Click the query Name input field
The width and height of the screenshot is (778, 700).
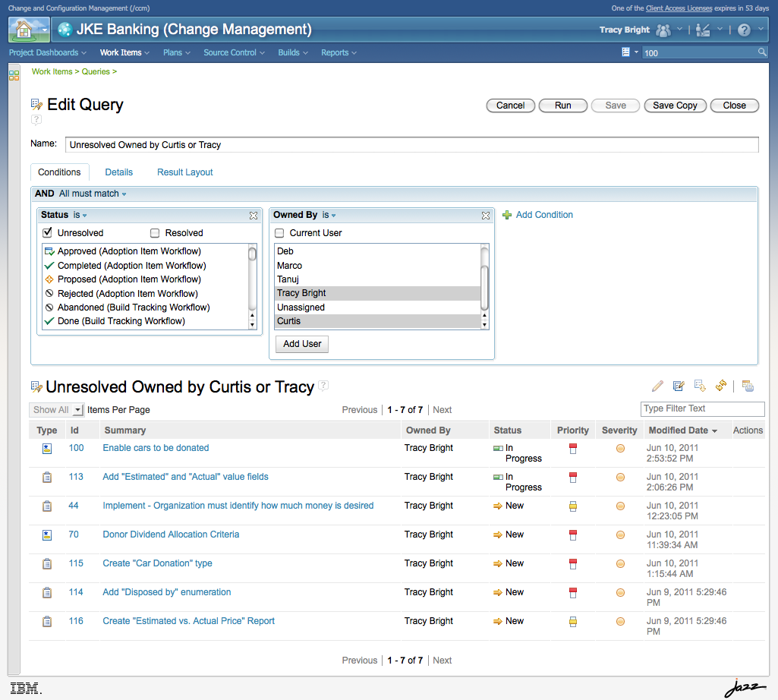[412, 145]
